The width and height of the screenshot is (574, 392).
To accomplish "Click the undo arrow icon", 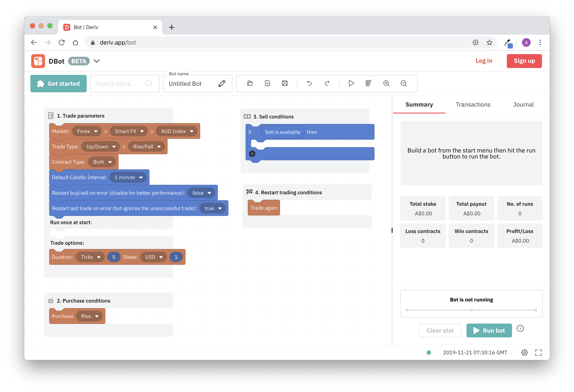I will pos(308,84).
